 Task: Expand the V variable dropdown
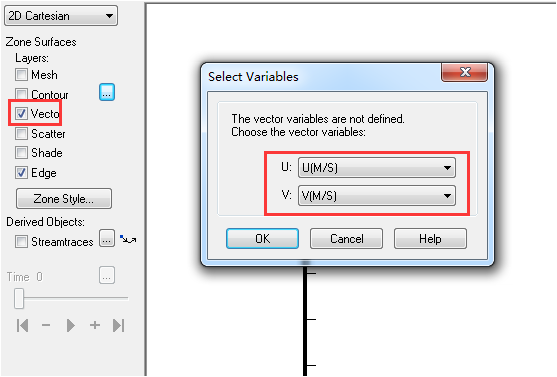377,195
